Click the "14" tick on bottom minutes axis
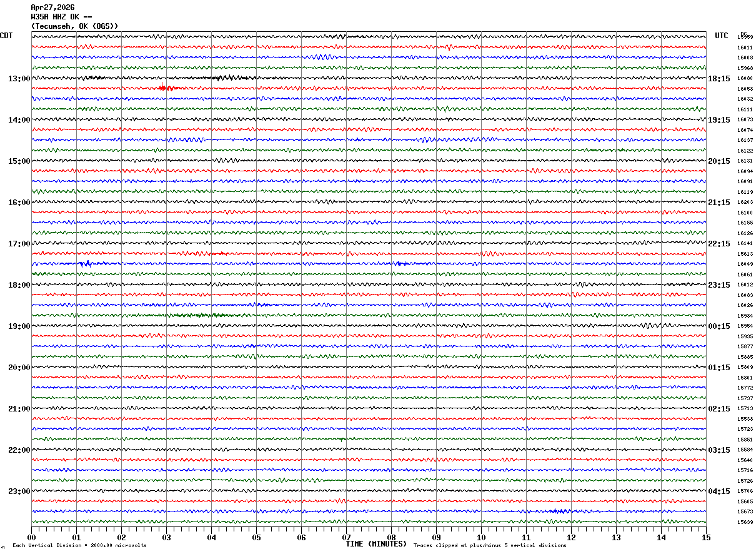The height and width of the screenshot is (554, 756). (x=661, y=537)
